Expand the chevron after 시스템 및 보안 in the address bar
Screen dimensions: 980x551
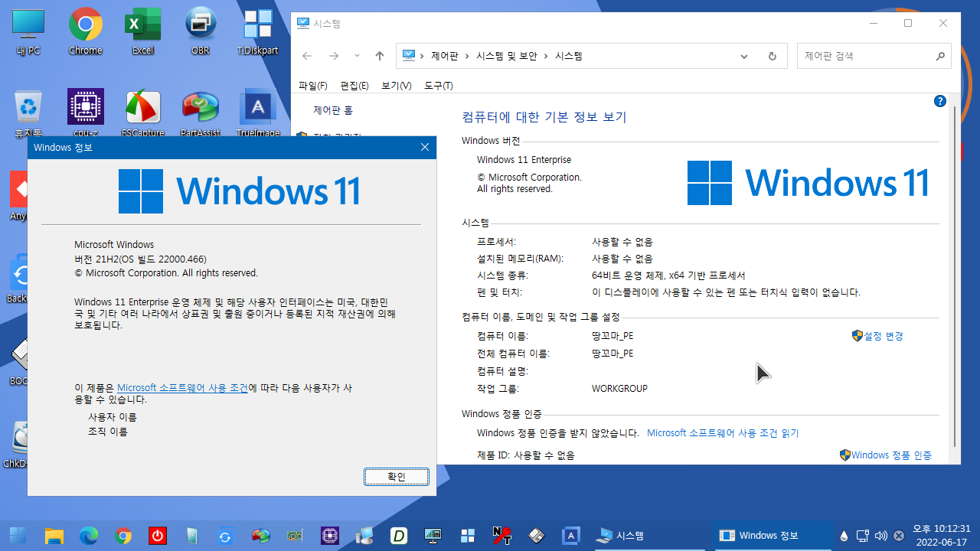tap(545, 56)
